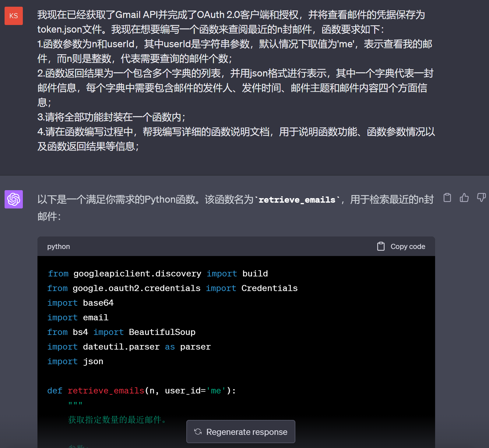The height and width of the screenshot is (448, 489).
Task: Click the dateutil.parser import line
Action: [x=129, y=347]
